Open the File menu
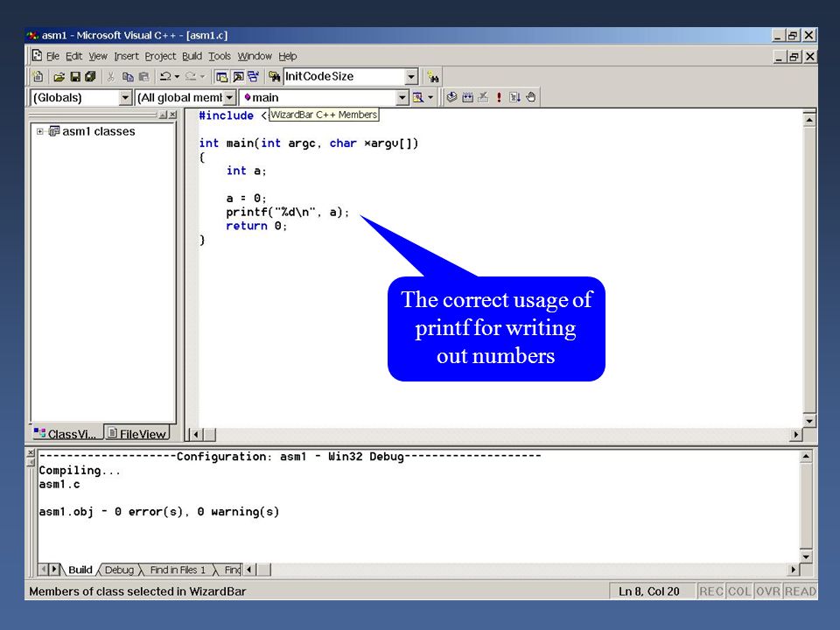Screen dimensions: 840x630 pyautogui.click(x=52, y=56)
